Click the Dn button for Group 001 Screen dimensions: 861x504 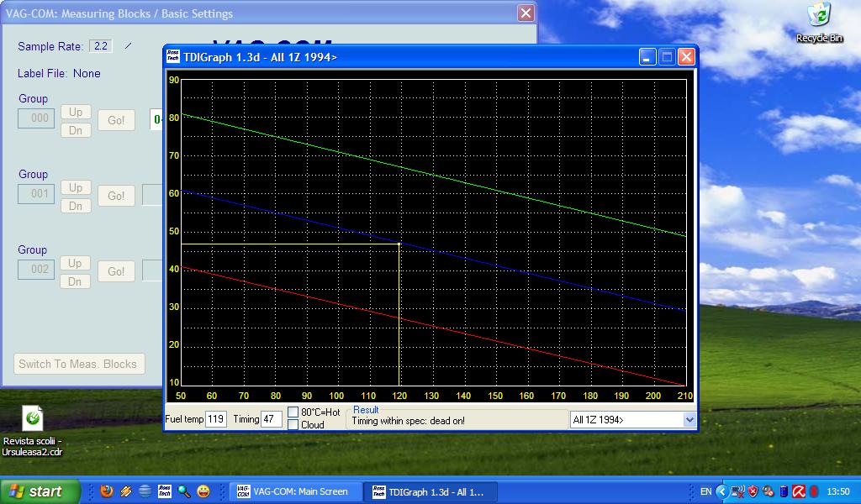pyautogui.click(x=76, y=206)
